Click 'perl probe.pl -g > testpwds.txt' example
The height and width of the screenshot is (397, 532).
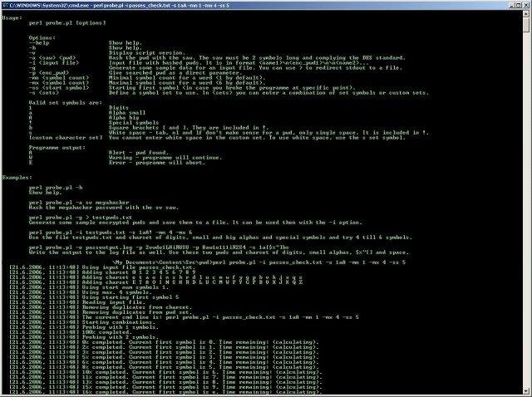point(81,218)
